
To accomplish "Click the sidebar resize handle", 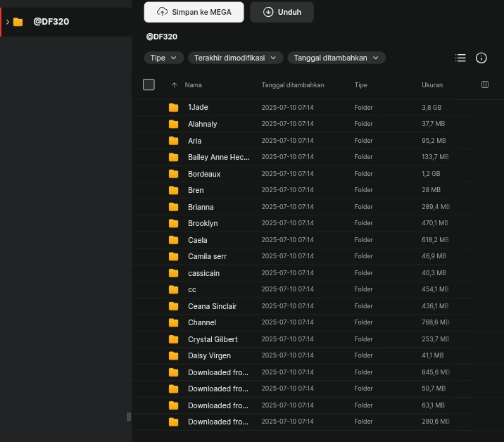I will pyautogui.click(x=129, y=417).
